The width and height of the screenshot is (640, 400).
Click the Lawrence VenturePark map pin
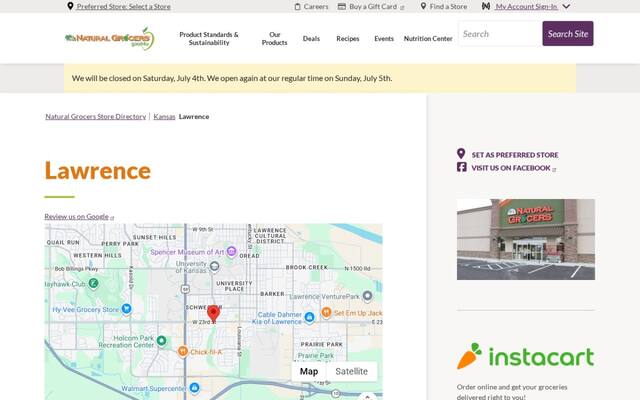(x=367, y=296)
